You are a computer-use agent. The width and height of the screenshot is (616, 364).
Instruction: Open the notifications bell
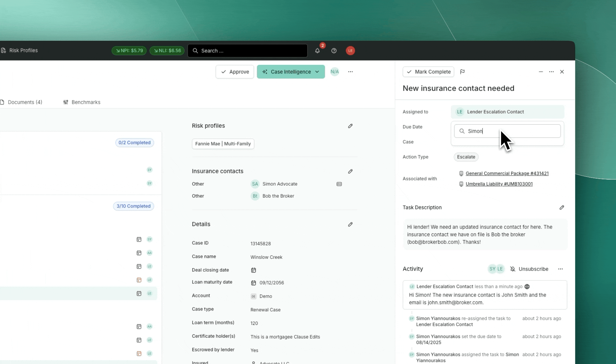click(317, 51)
